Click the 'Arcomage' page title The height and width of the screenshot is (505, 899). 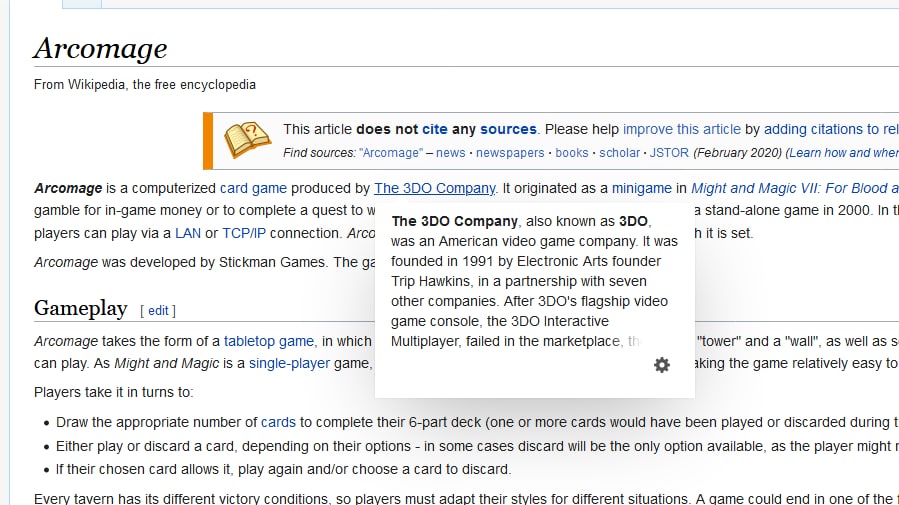(100, 48)
